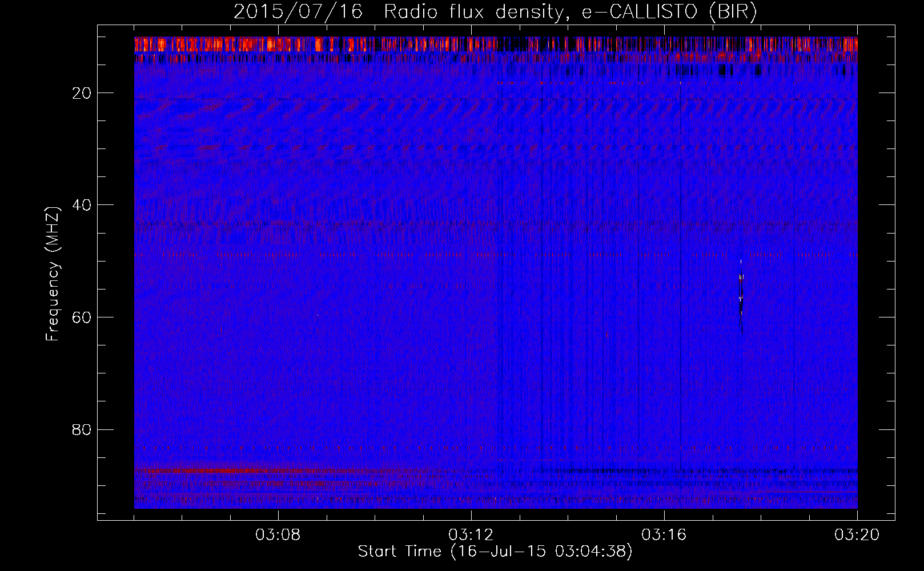
Task: Click the "03:20" time tick label
Action: [857, 535]
